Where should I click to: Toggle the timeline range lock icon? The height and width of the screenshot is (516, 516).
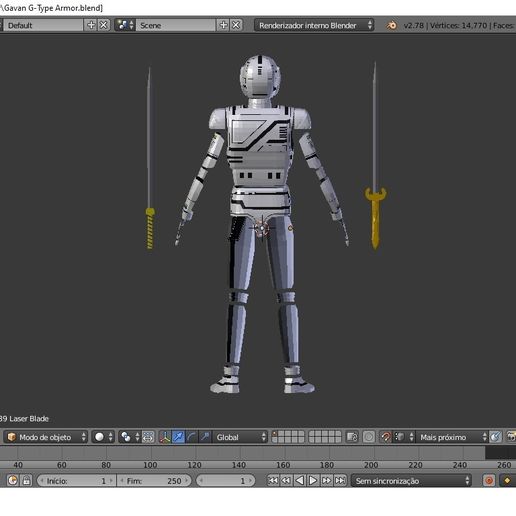[x=26, y=480]
